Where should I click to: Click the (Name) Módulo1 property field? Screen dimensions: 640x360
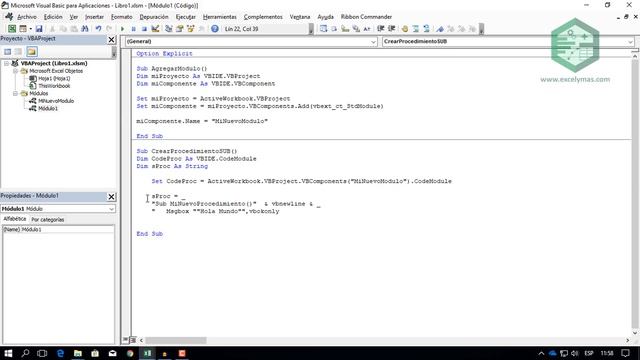tap(58, 229)
